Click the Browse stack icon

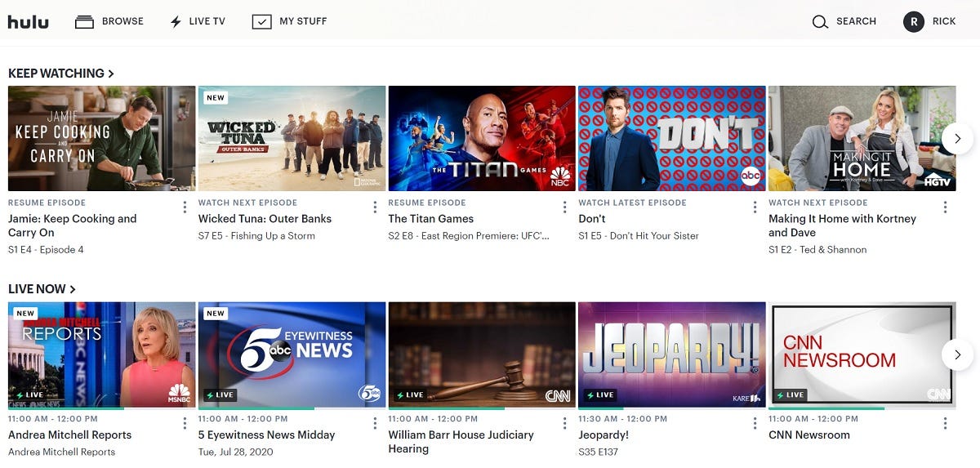(84, 22)
